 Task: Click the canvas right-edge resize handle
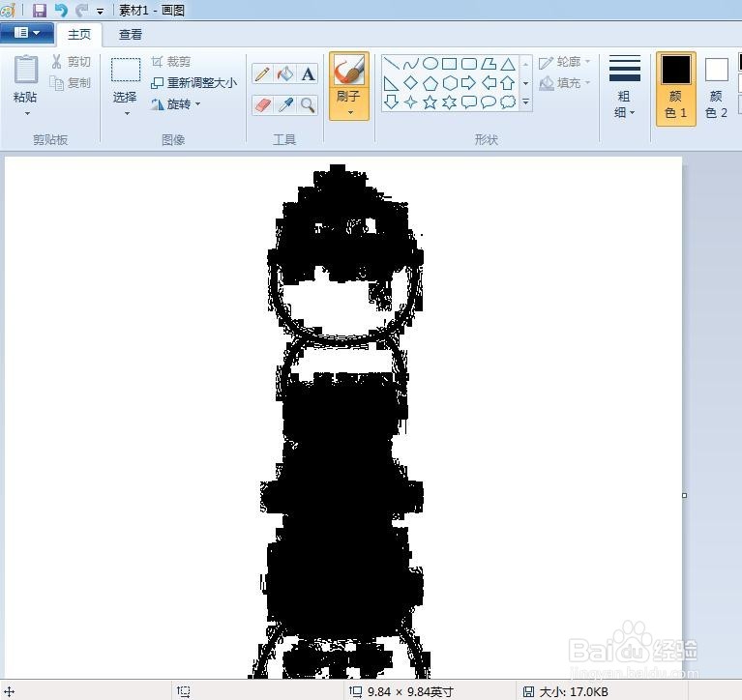point(684,495)
